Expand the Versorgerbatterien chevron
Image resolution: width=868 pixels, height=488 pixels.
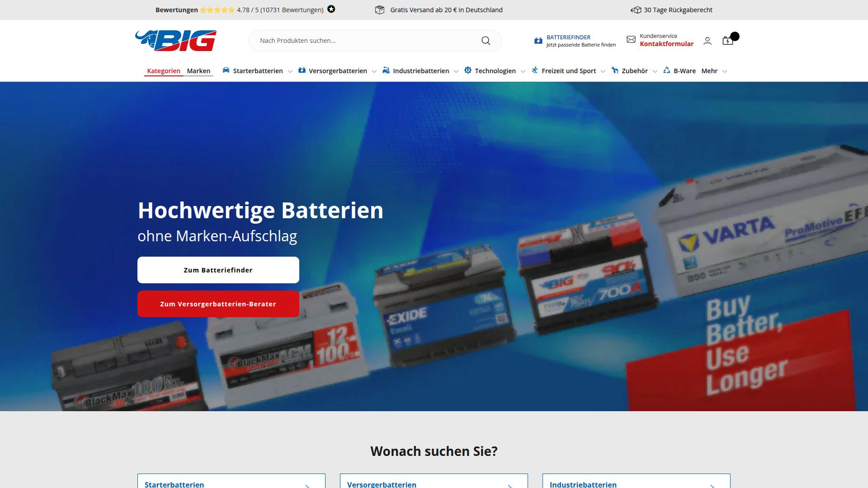[374, 71]
